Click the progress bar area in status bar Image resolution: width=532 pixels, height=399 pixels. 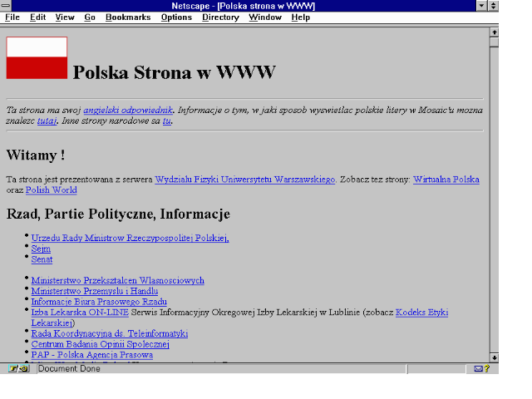pos(436,369)
